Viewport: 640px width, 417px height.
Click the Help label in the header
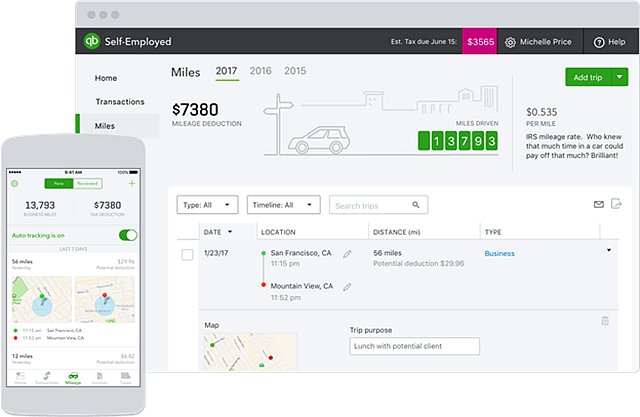tap(617, 42)
